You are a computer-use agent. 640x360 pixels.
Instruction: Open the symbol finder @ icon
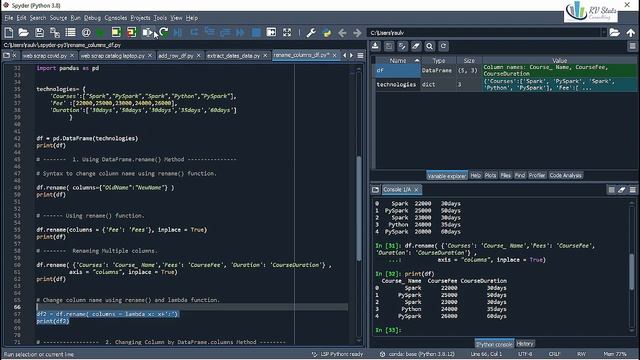86,33
